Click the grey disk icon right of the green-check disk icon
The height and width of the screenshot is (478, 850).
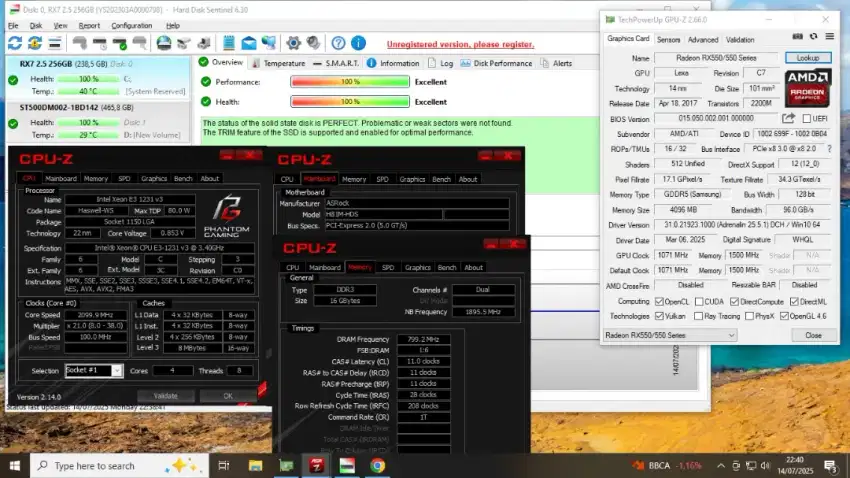(140, 43)
